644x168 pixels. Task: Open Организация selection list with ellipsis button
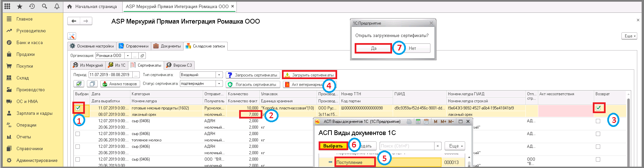[135, 56]
